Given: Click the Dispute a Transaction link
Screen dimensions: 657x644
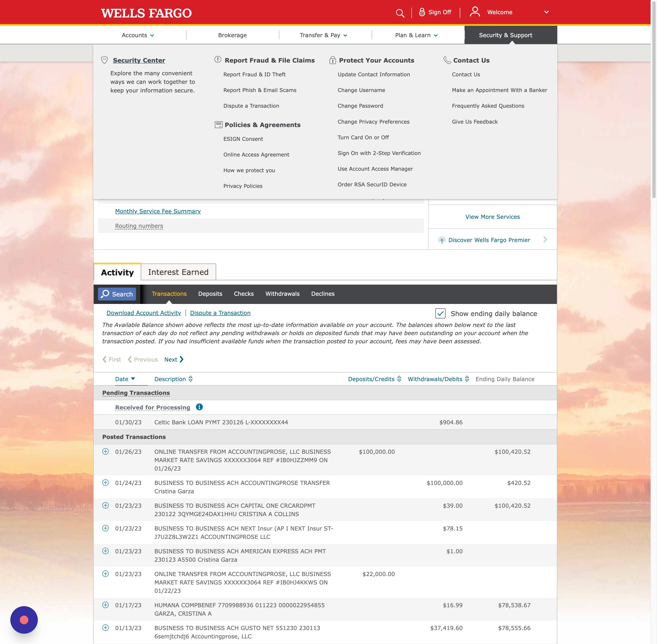Looking at the screenshot, I should pyautogui.click(x=220, y=313).
